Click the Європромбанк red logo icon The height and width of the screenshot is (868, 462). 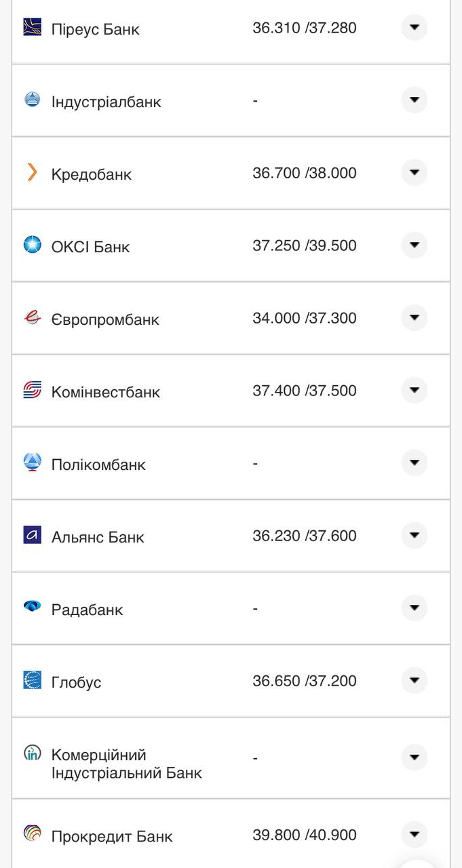pos(33,317)
